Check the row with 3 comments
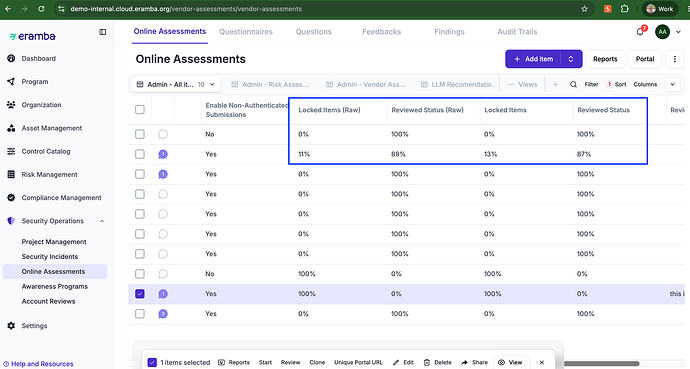Image resolution: width=690 pixels, height=369 pixels. tap(139, 314)
